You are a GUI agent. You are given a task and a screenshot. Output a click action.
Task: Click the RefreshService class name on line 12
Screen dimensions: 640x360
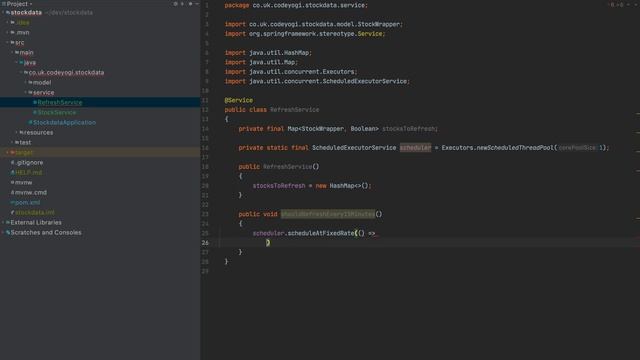pyautogui.click(x=294, y=109)
